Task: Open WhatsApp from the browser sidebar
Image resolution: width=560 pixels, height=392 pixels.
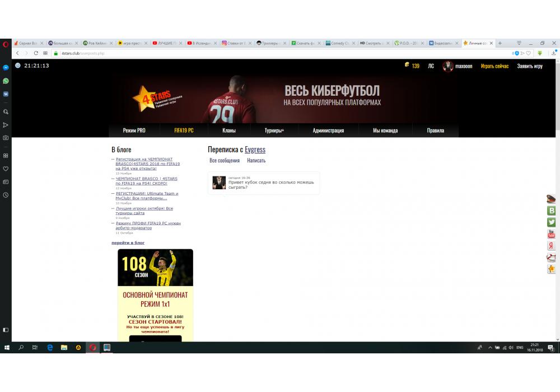Action: point(6,81)
